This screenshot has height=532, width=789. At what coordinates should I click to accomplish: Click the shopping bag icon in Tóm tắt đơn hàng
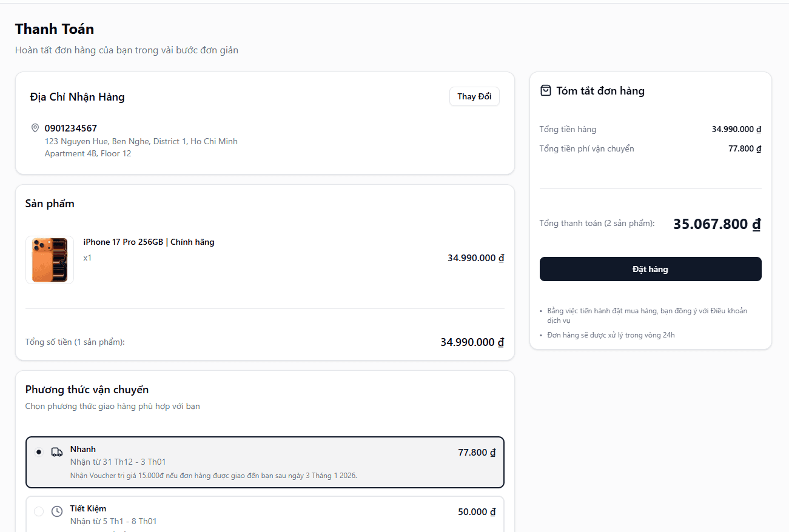click(x=545, y=90)
